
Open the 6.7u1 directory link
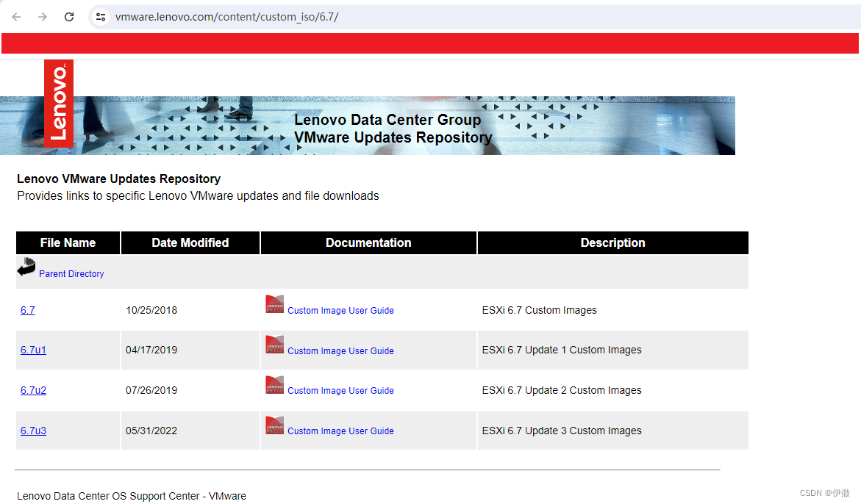[33, 350]
